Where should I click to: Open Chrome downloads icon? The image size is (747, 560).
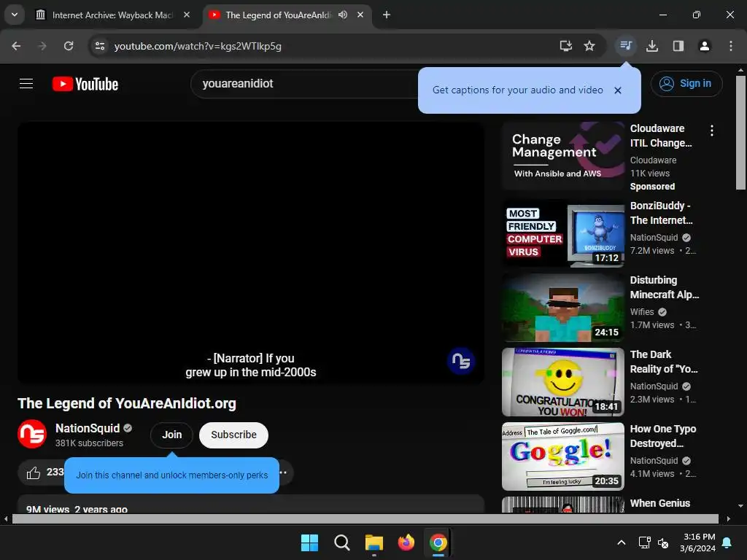pyautogui.click(x=652, y=46)
